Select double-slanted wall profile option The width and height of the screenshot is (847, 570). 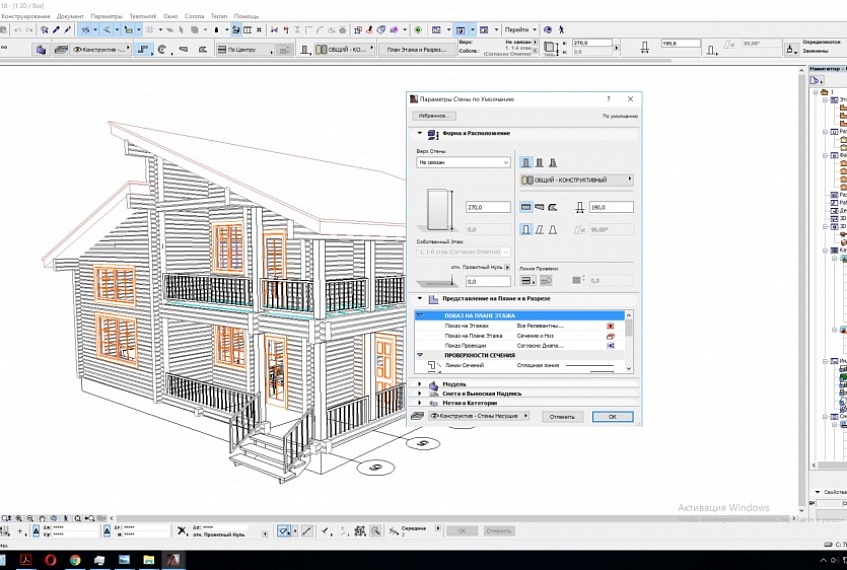tap(553, 230)
